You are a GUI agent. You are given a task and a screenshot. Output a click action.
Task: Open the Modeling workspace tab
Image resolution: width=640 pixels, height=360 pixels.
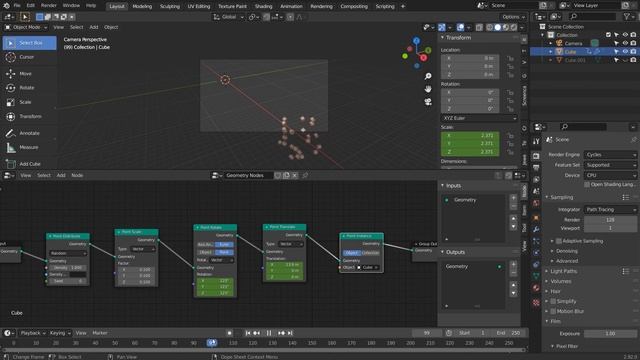click(142, 7)
